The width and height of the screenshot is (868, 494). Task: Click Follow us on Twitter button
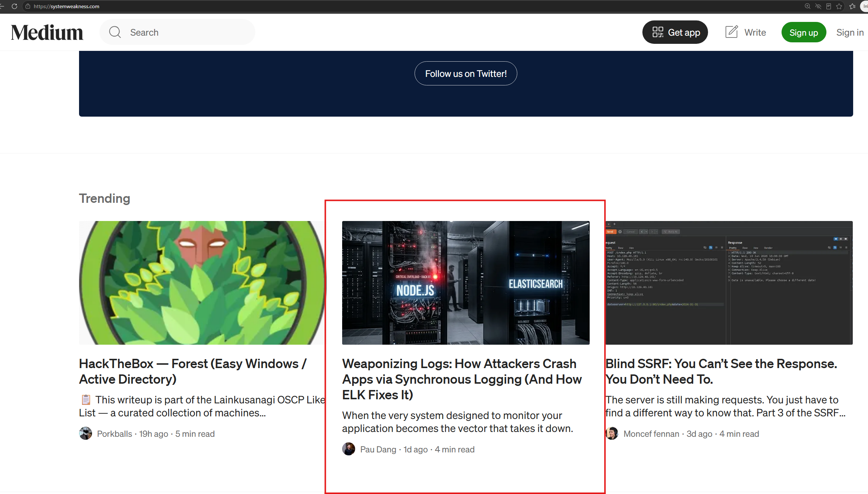click(466, 74)
